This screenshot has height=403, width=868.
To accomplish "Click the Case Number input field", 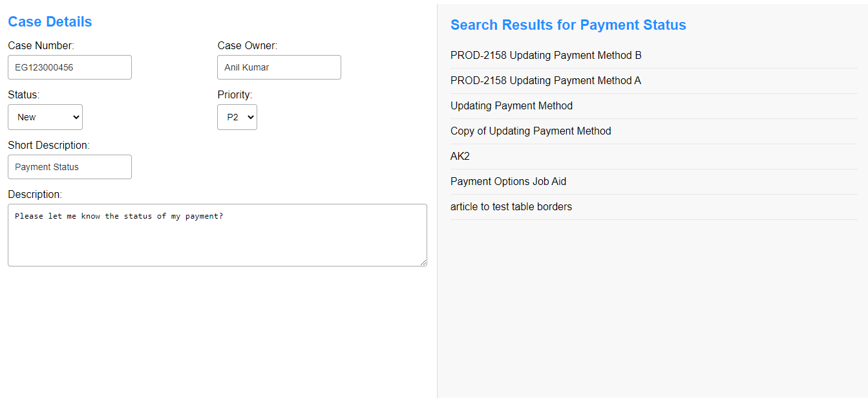I will tap(70, 67).
